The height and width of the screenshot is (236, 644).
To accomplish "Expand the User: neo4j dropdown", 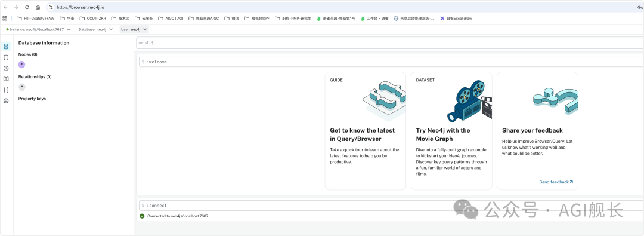I will [134, 30].
